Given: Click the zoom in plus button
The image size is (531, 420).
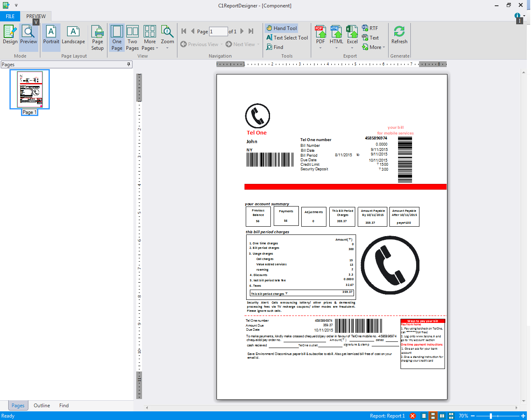Looking at the screenshot, I should [x=523, y=416].
